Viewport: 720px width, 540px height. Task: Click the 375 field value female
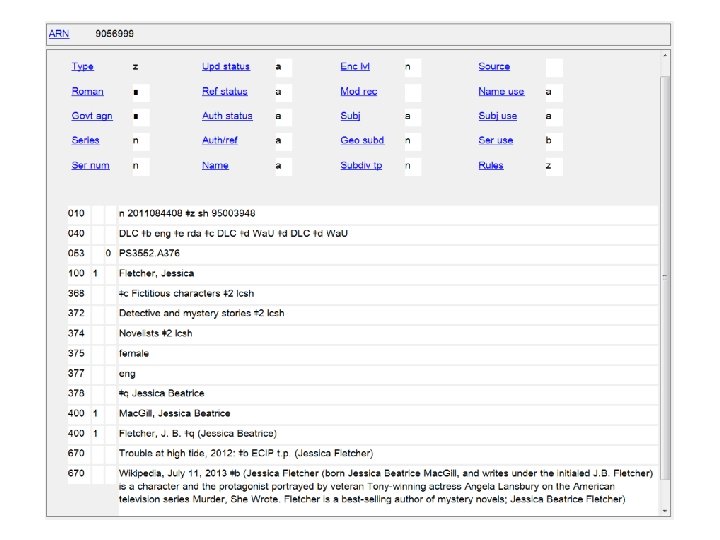(134, 353)
